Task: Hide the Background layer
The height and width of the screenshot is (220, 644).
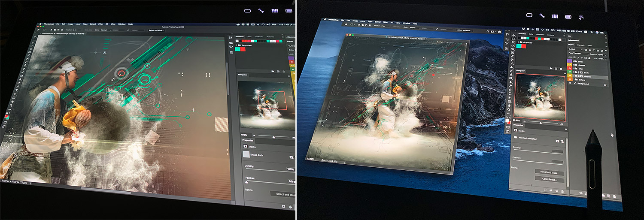Action: point(570,83)
